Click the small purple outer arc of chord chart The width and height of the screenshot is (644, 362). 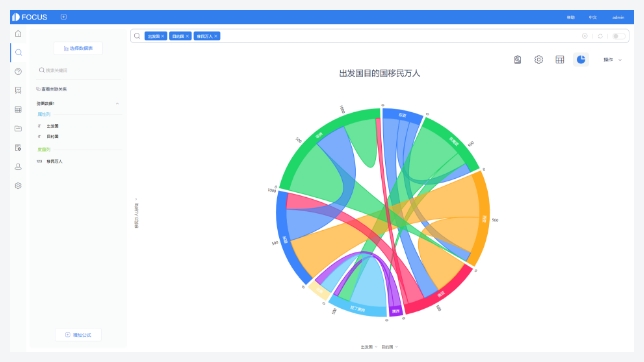pos(396,311)
